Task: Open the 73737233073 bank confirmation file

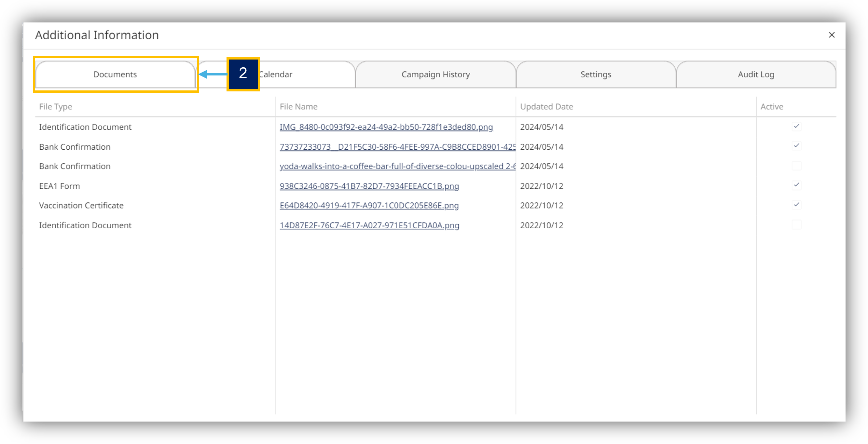Action: click(398, 147)
